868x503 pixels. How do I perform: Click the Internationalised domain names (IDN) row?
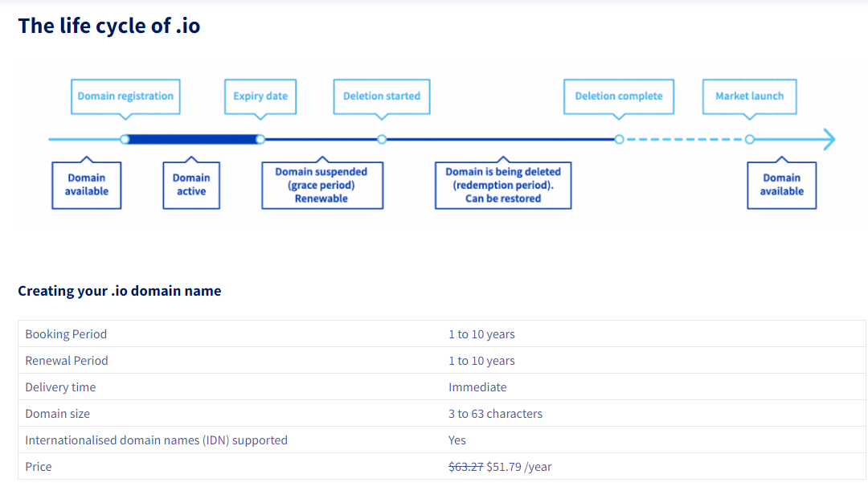[x=442, y=440]
